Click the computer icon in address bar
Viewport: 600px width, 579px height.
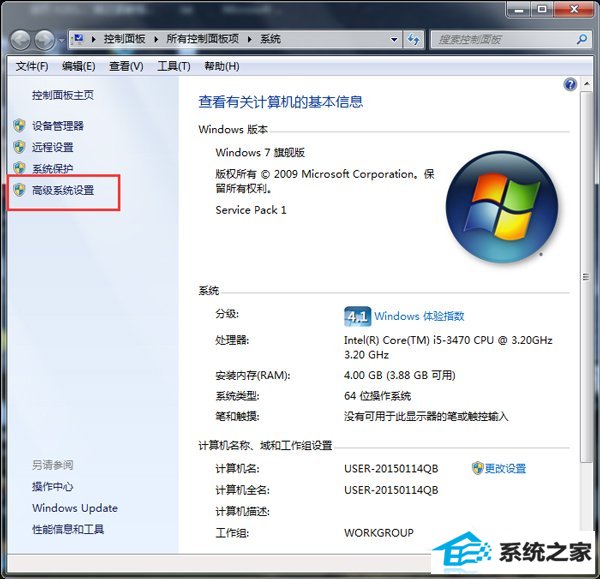coord(78,39)
